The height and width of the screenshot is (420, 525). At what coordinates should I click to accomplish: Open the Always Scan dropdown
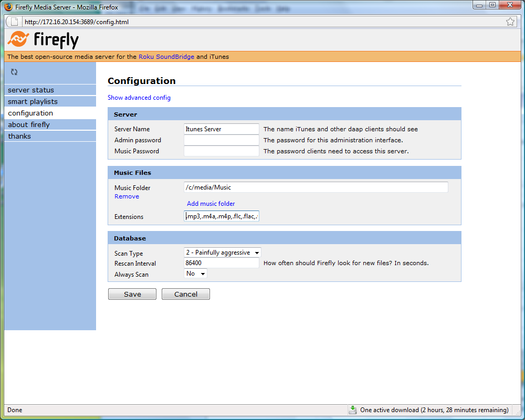pyautogui.click(x=195, y=274)
